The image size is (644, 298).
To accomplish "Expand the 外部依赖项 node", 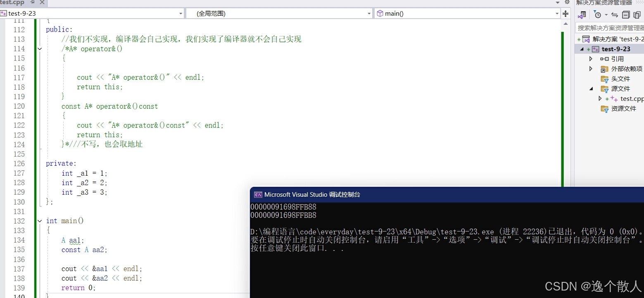I will [x=591, y=69].
